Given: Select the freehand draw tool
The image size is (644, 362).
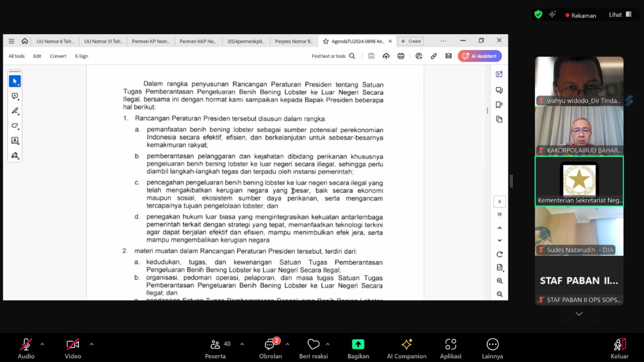Looking at the screenshot, I should point(15,126).
